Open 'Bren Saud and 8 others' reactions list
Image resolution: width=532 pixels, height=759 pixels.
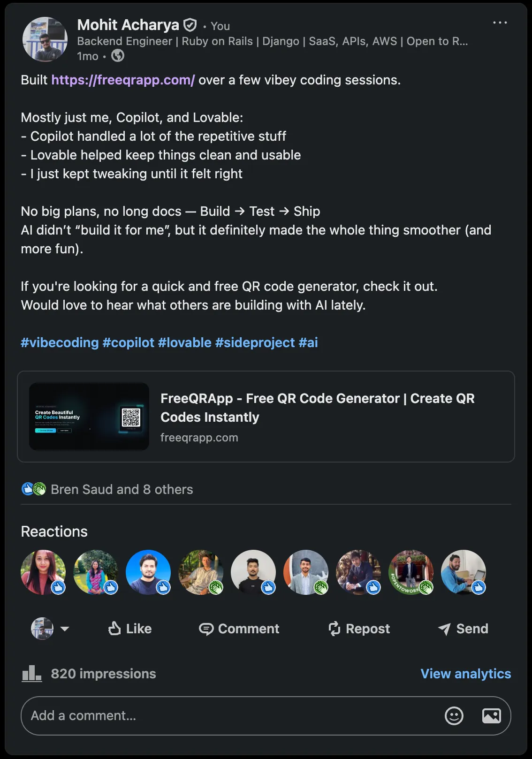coord(122,489)
